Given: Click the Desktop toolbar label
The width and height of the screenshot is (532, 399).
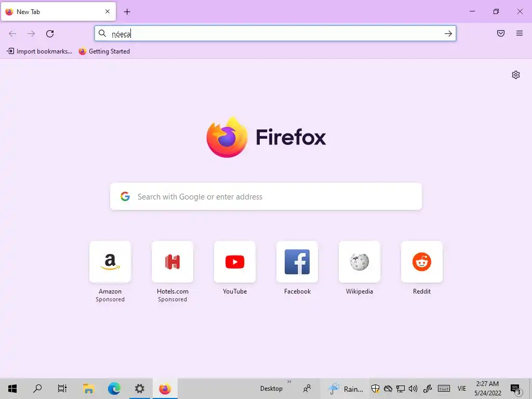Looking at the screenshot, I should [271, 389].
